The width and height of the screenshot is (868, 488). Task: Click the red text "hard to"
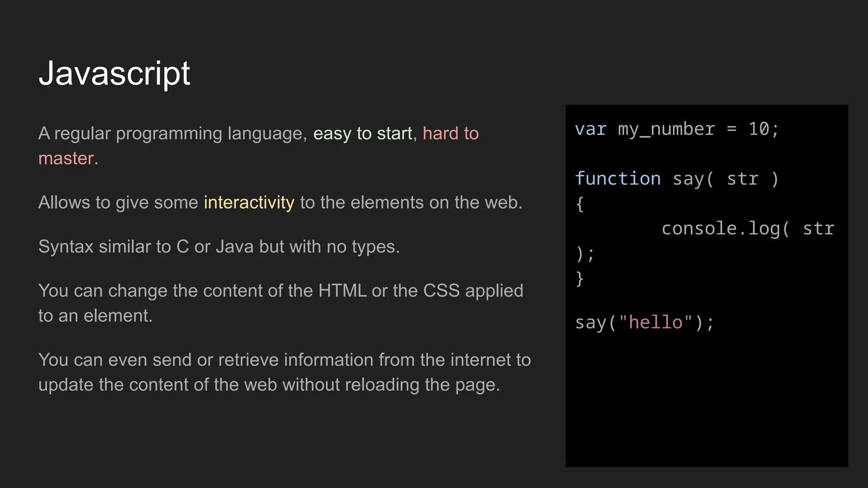point(451,133)
